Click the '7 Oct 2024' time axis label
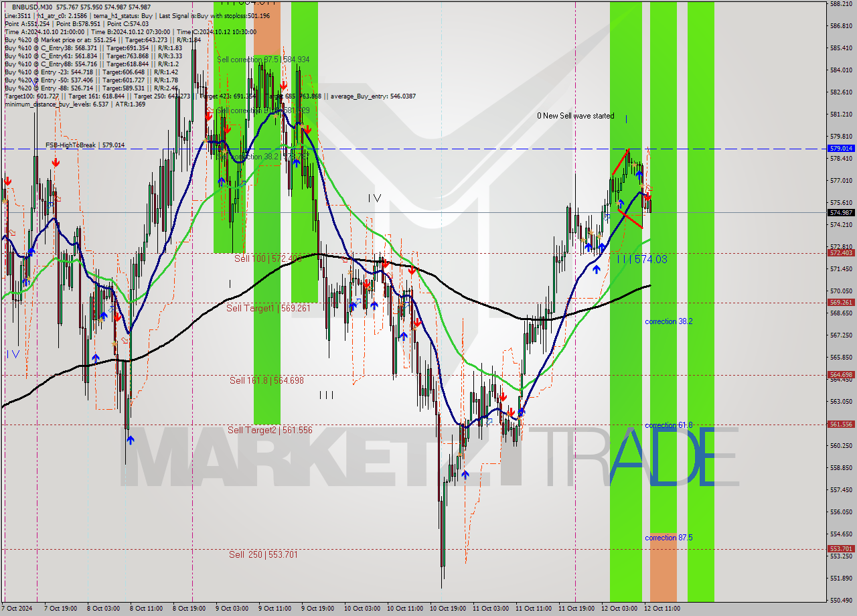The image size is (857, 616). [x=17, y=609]
